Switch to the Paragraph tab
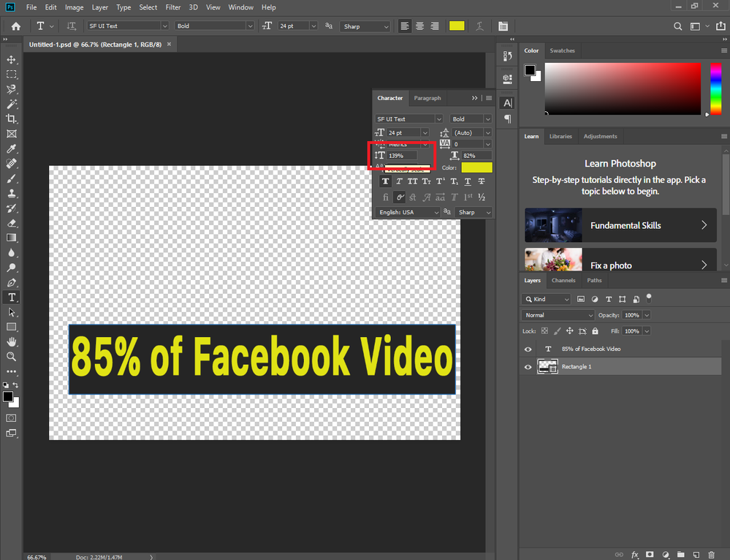 (x=427, y=98)
